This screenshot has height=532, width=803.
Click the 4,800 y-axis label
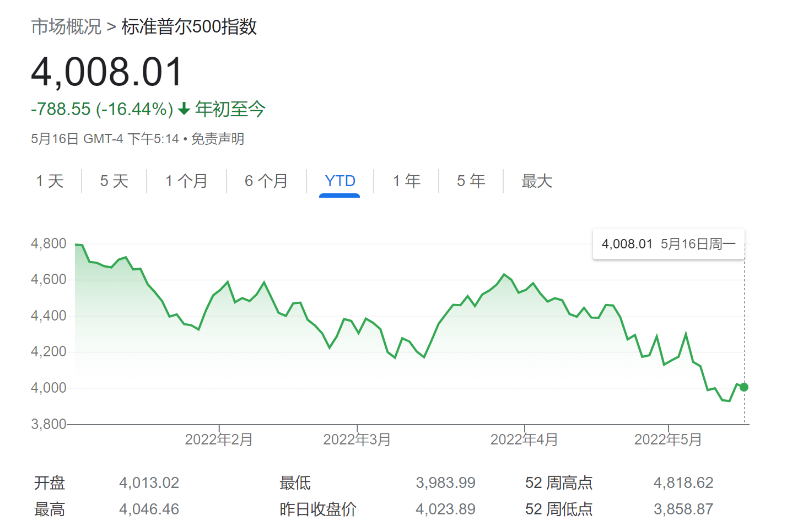[48, 243]
